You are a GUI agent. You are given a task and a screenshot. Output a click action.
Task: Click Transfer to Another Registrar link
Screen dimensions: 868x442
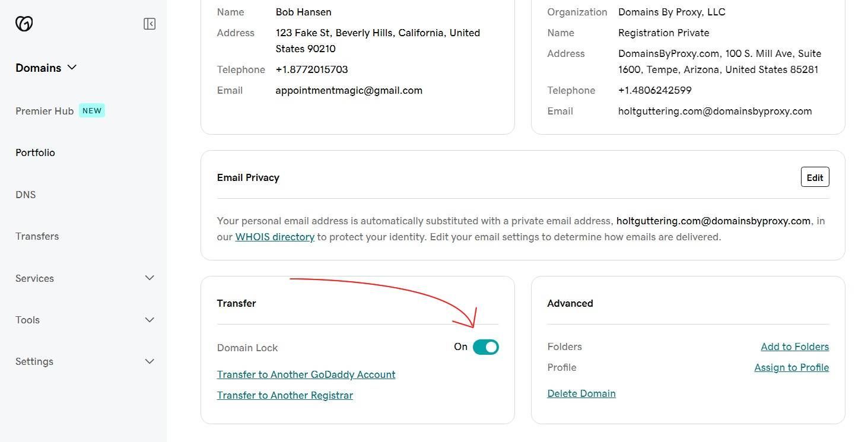(x=285, y=395)
